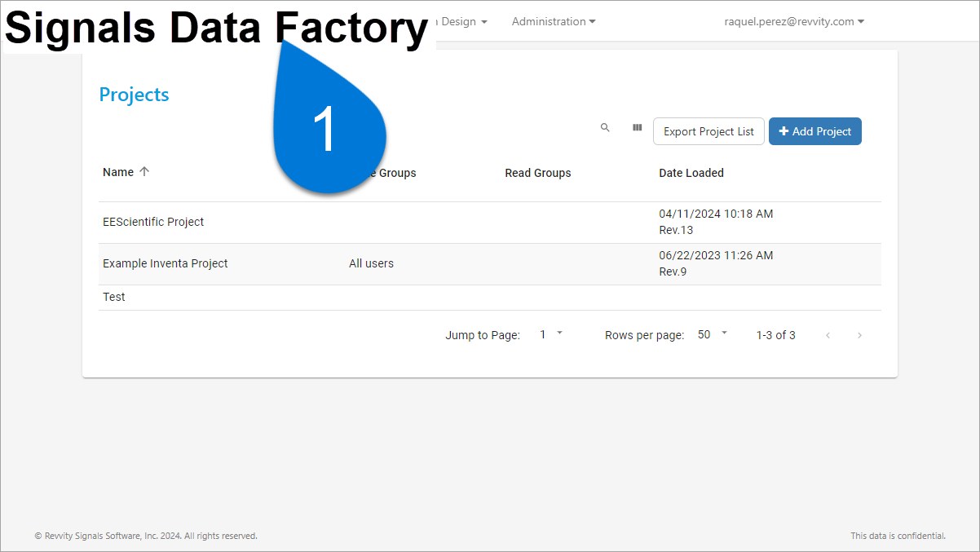Open the Design menu in navbar
Screen dimensions: 980x552
coord(463,21)
